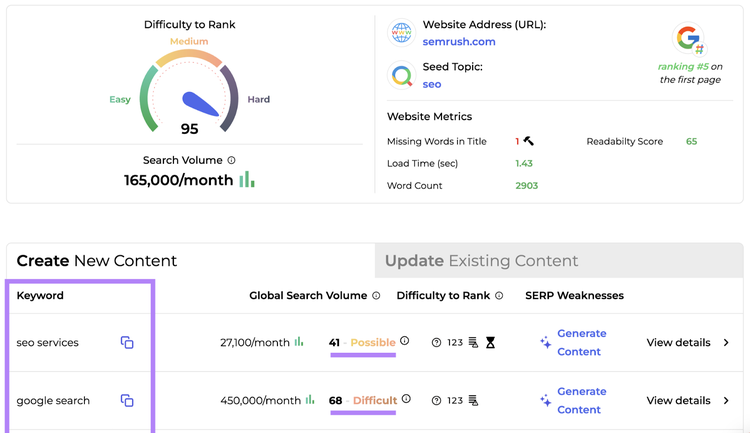The height and width of the screenshot is (433, 750).
Task: Copy the 'seo services' keyword
Action: [x=127, y=343]
